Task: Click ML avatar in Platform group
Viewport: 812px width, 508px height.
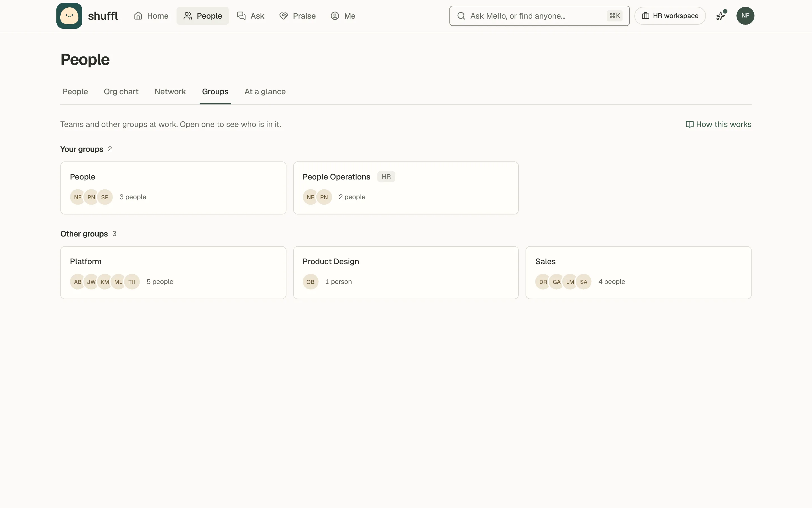Action: tap(118, 282)
